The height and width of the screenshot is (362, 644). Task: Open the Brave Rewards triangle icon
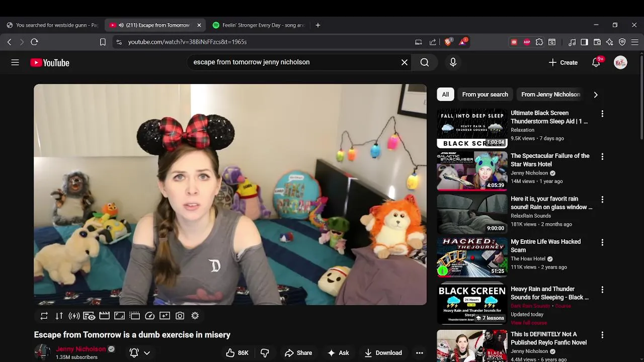point(463,42)
